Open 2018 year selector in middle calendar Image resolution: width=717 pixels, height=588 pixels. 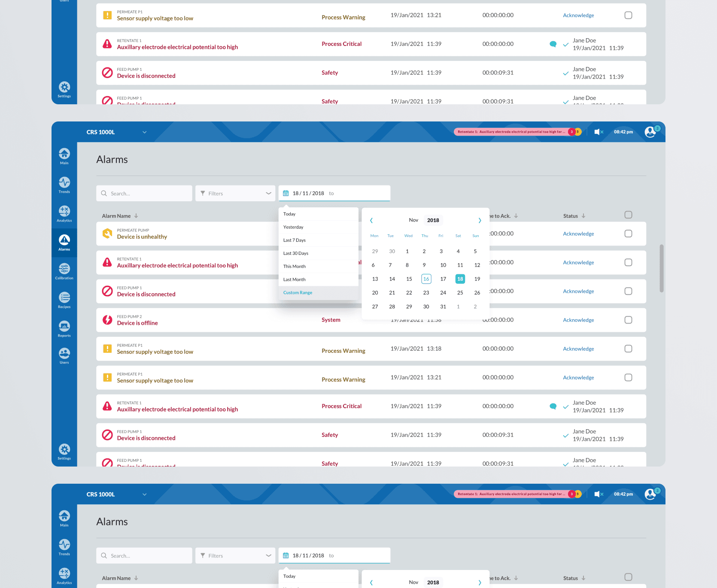433,220
